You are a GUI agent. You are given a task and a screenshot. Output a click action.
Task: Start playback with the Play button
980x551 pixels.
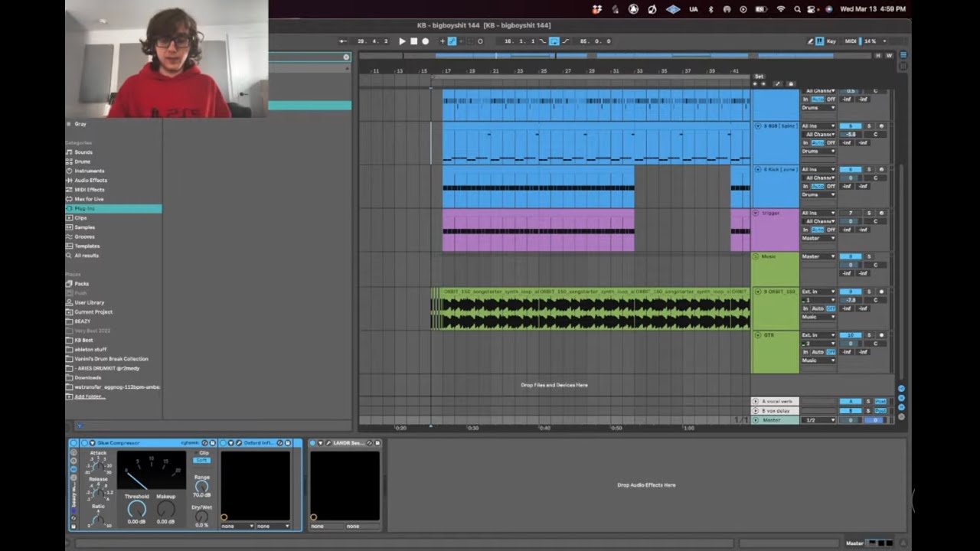pos(402,41)
